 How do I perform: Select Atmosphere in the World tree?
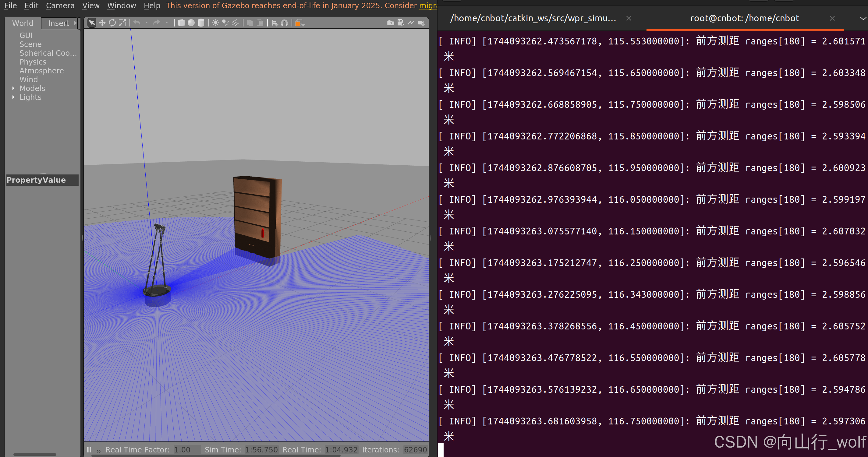(x=41, y=71)
